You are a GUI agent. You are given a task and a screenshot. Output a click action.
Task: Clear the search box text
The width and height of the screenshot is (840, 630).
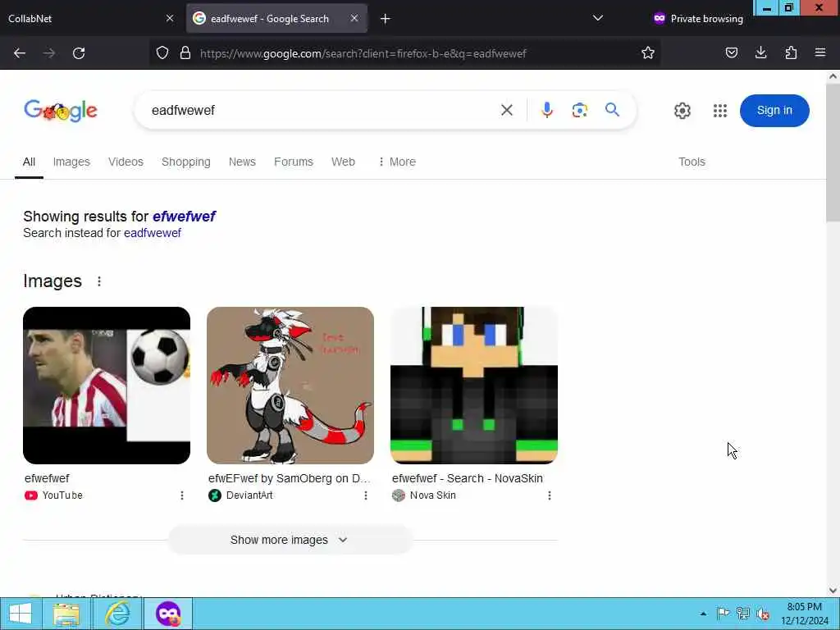(x=507, y=111)
